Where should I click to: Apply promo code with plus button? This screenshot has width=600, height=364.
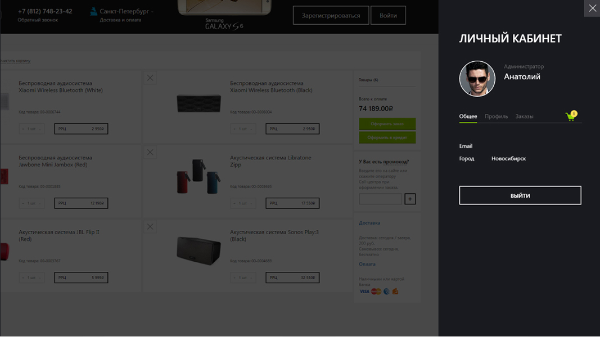410,199
